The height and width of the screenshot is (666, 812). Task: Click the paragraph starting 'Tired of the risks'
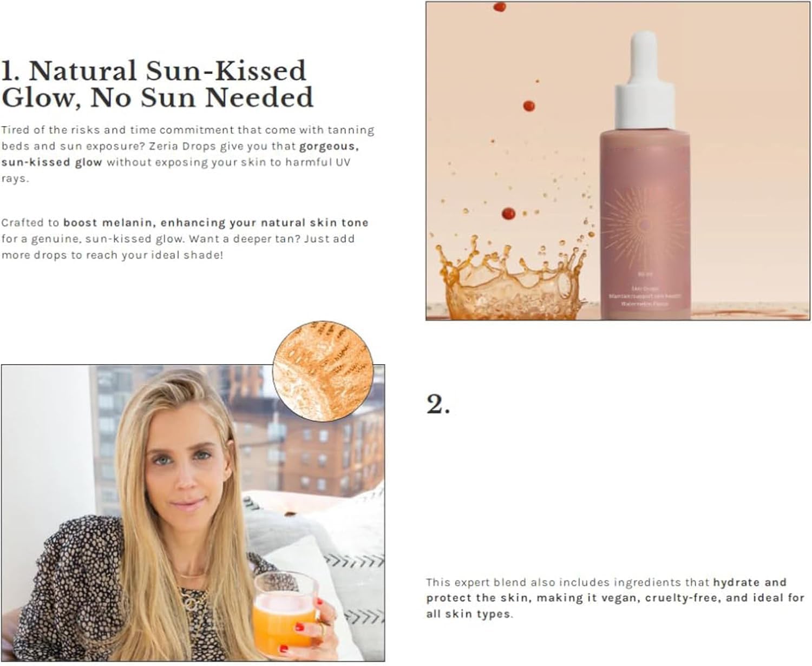pos(188,154)
